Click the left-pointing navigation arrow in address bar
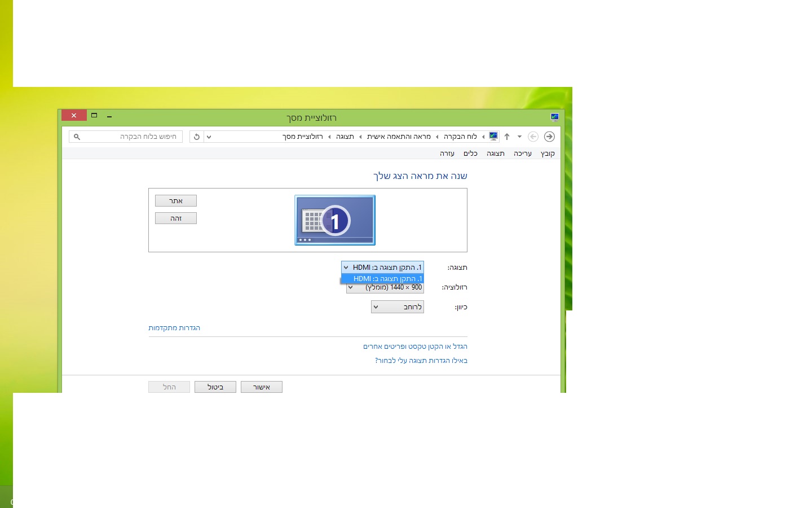Viewport: 812px width, 508px height. [x=533, y=137]
